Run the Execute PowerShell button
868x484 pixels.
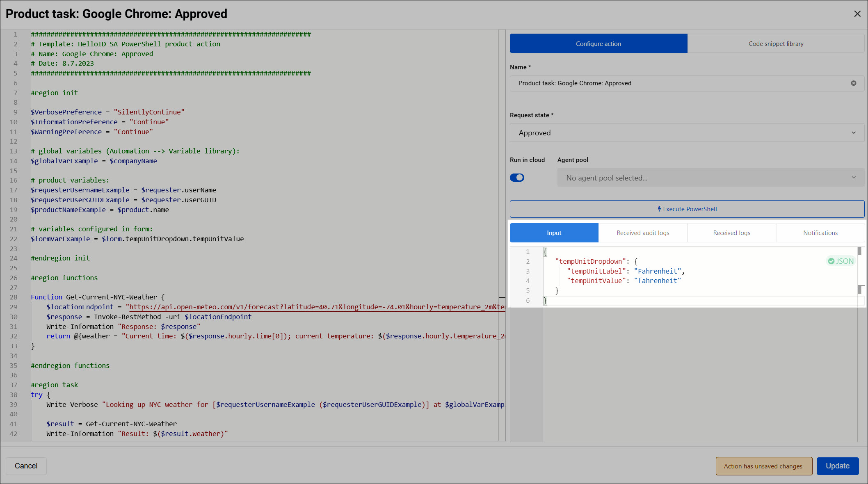[687, 209]
